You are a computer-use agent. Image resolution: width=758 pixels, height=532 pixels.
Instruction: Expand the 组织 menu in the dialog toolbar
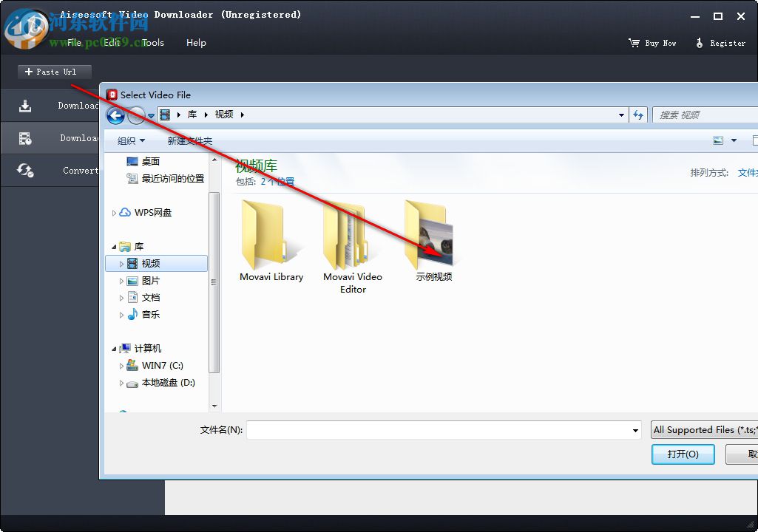coord(129,140)
